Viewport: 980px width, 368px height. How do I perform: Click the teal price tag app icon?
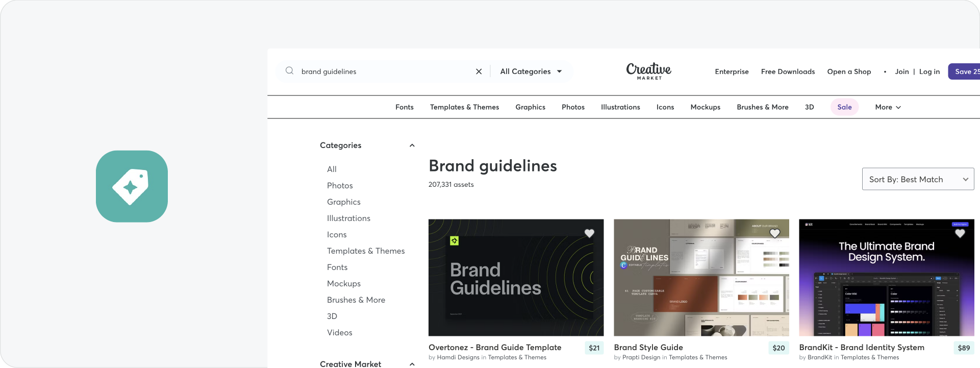(x=132, y=186)
